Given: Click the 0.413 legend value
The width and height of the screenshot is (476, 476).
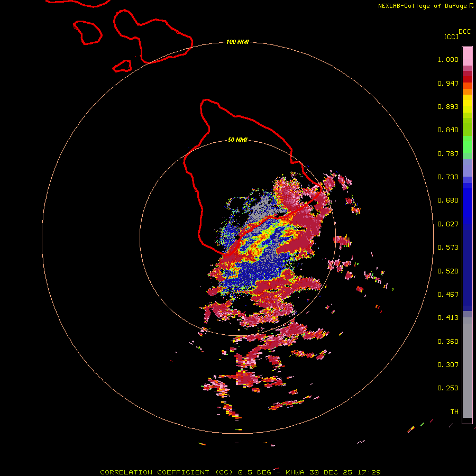Looking at the screenshot, I should pyautogui.click(x=448, y=318).
